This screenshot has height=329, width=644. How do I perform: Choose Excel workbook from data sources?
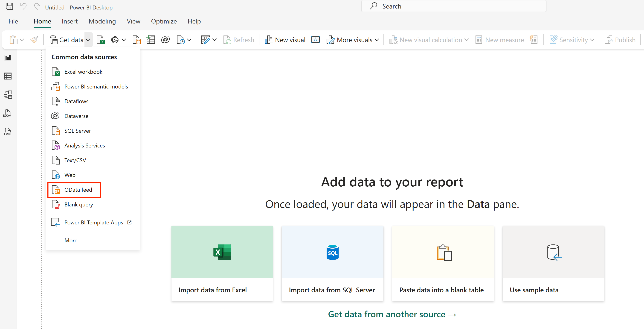pos(93,72)
